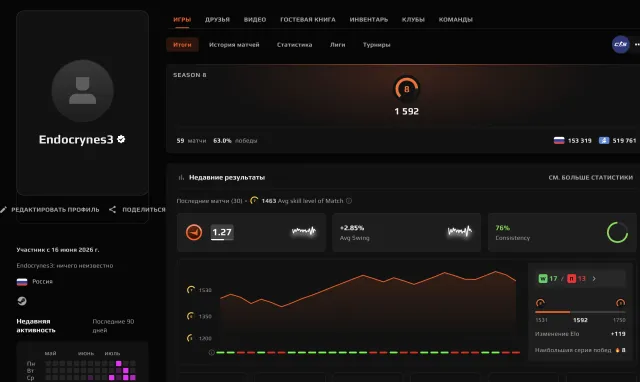
Task: Click info icon after Avg skill level of Match
Action: [349, 201]
